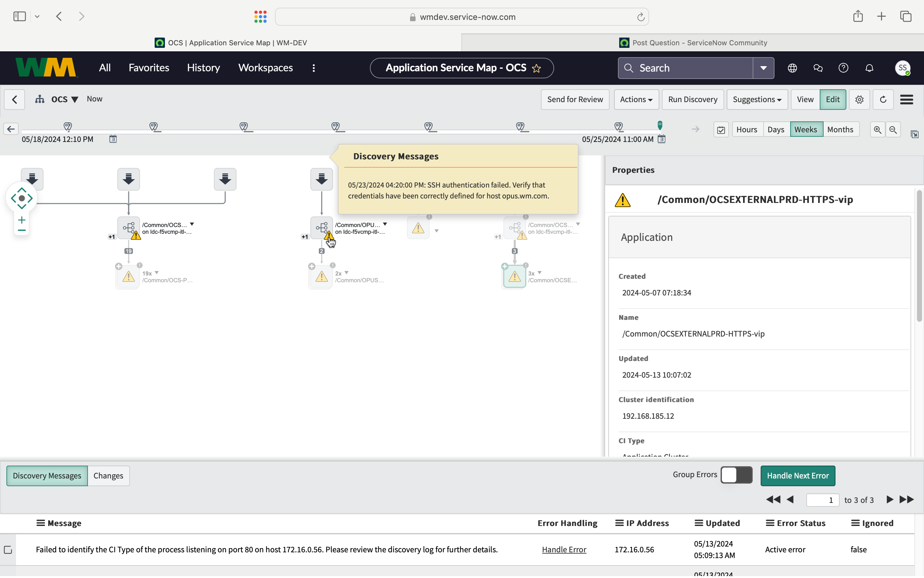Screen dimensions: 924x578
Task: Open the map settings gear
Action: click(x=860, y=100)
